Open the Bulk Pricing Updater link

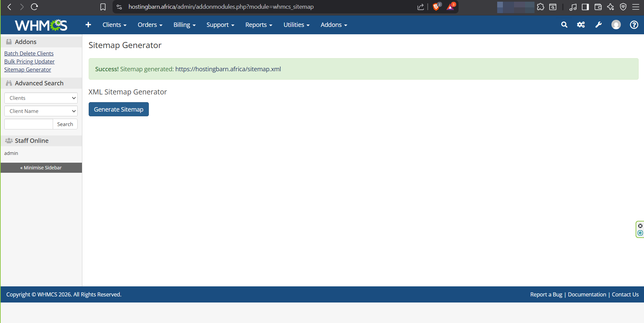coord(29,62)
